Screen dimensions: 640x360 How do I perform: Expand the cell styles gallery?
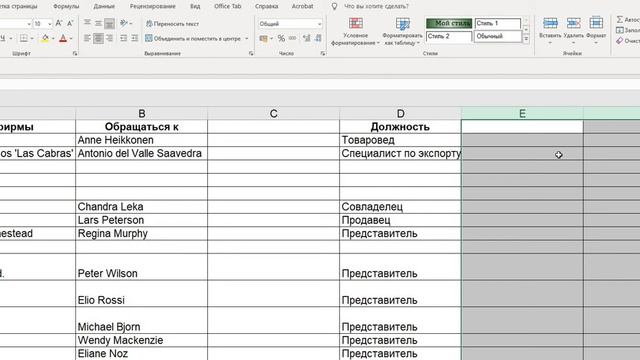526,39
